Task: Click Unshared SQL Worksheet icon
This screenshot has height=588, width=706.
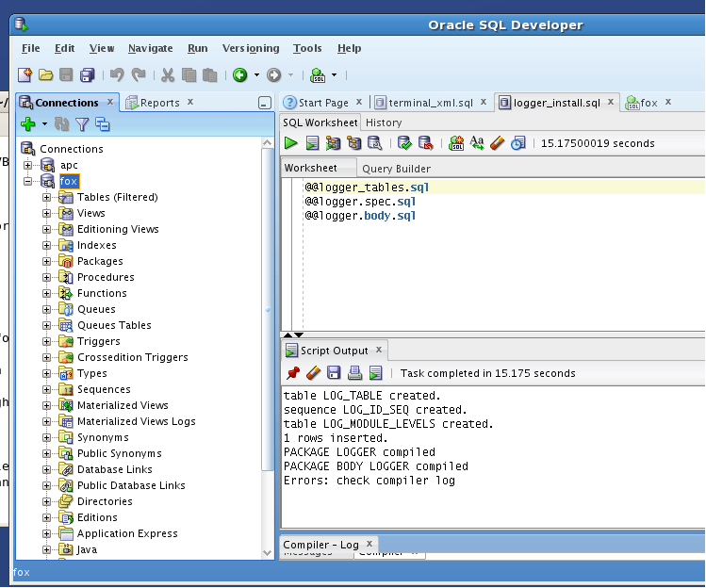Action: click(x=456, y=143)
